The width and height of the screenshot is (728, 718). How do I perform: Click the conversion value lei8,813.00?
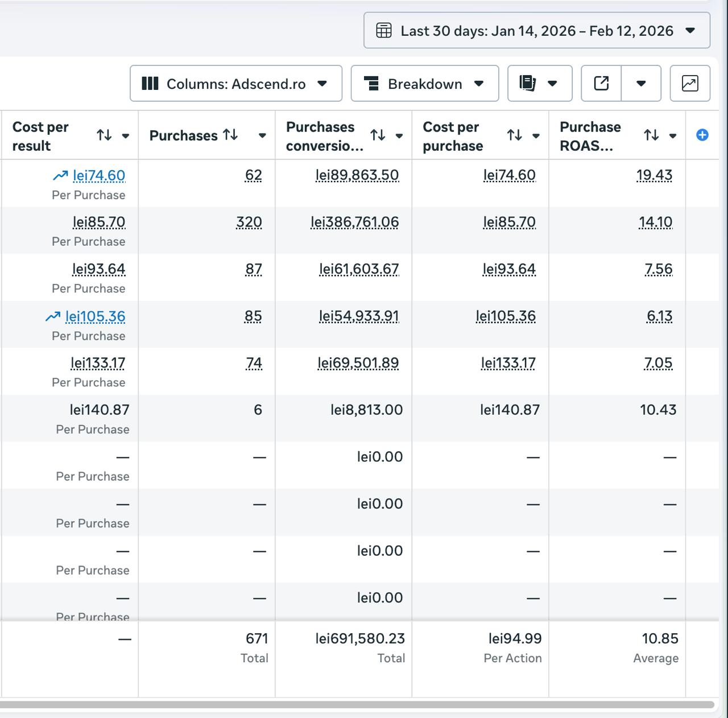[367, 410]
